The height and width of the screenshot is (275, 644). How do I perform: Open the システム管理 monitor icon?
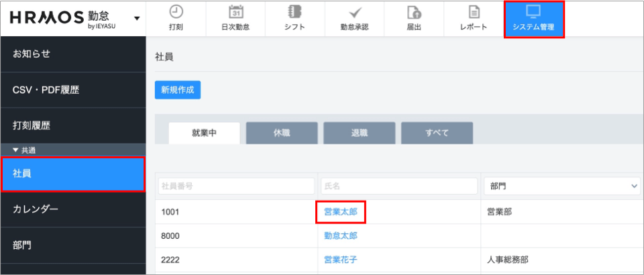[x=533, y=12]
